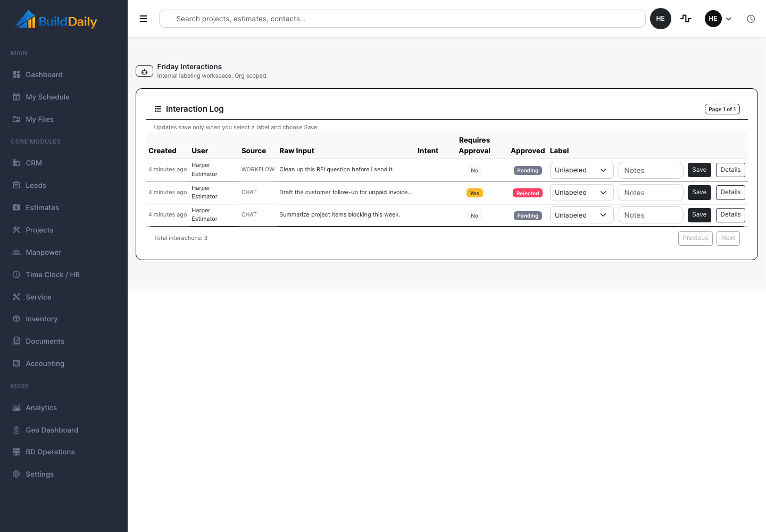Click the Rejected status badge
The height and width of the screenshot is (532, 766).
tap(528, 193)
